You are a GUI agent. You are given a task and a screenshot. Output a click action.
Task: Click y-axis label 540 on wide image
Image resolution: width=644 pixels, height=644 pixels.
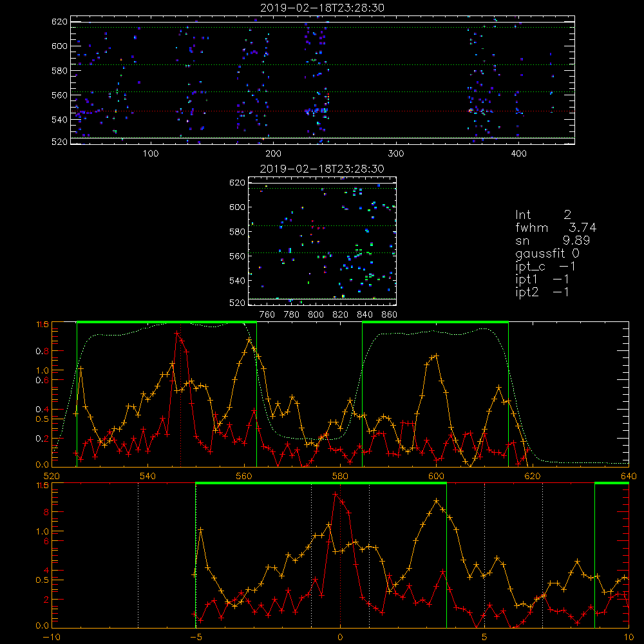[59, 120]
